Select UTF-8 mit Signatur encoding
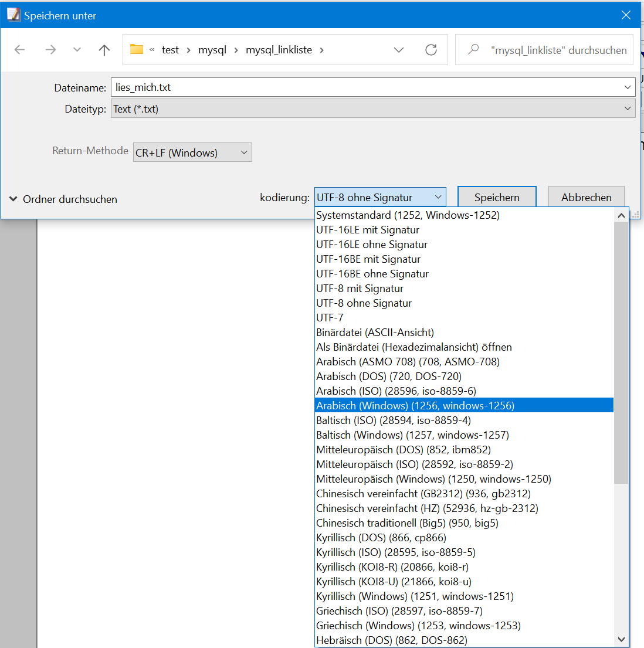Image resolution: width=644 pixels, height=648 pixels. tap(360, 289)
